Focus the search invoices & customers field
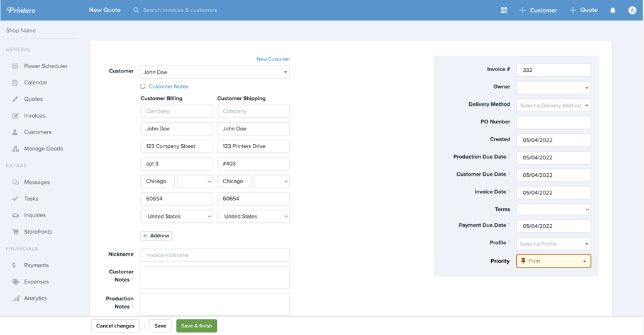Screen dimensions: 644x335 point(180,10)
